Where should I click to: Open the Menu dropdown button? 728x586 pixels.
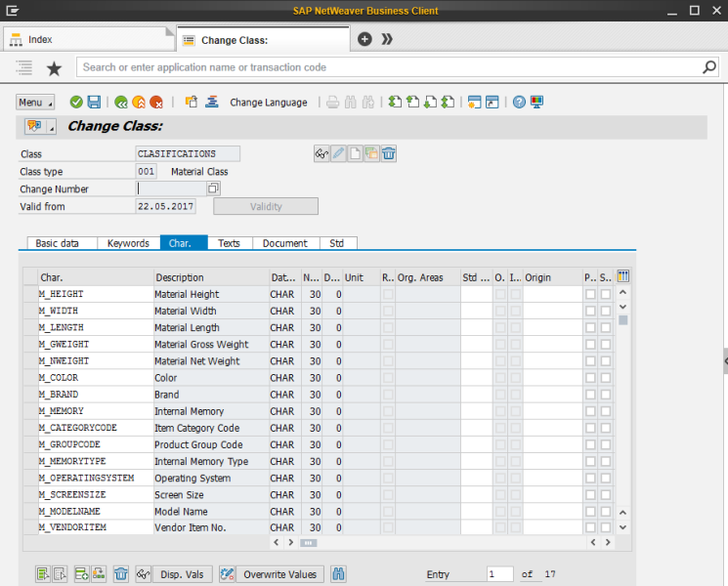(35, 103)
